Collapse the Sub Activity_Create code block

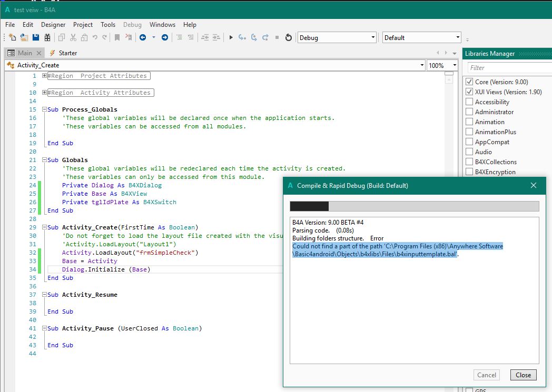[44, 227]
